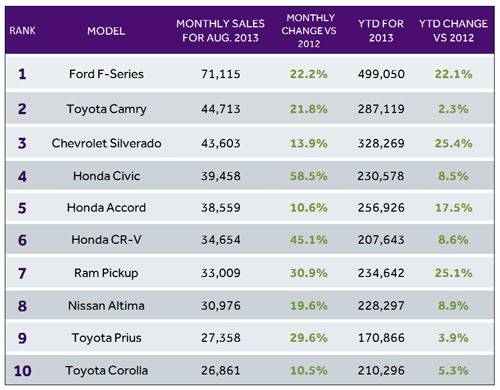Select the Toyota Camry row label
Screen dimensions: 500x390
coord(106,109)
